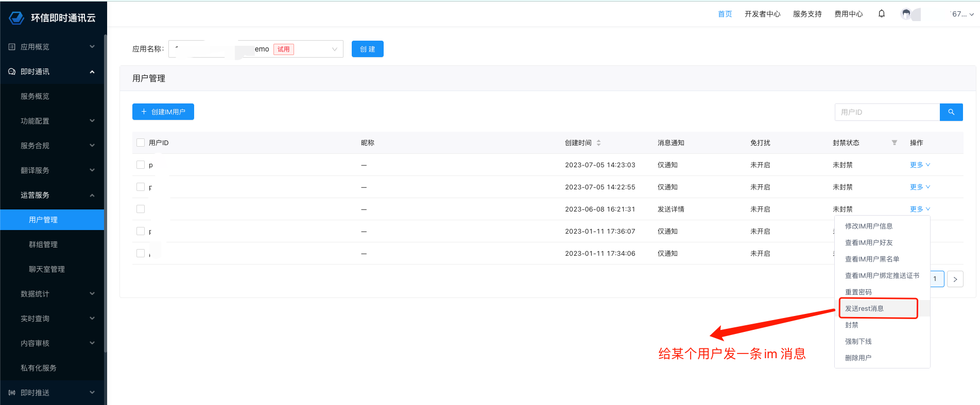980x405 pixels.
Task: Click the 即时推送 sidebar icon
Action: (12, 393)
